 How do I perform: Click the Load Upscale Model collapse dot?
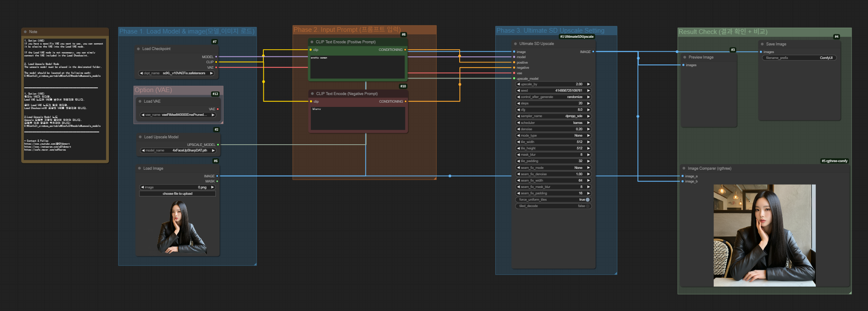[140, 137]
